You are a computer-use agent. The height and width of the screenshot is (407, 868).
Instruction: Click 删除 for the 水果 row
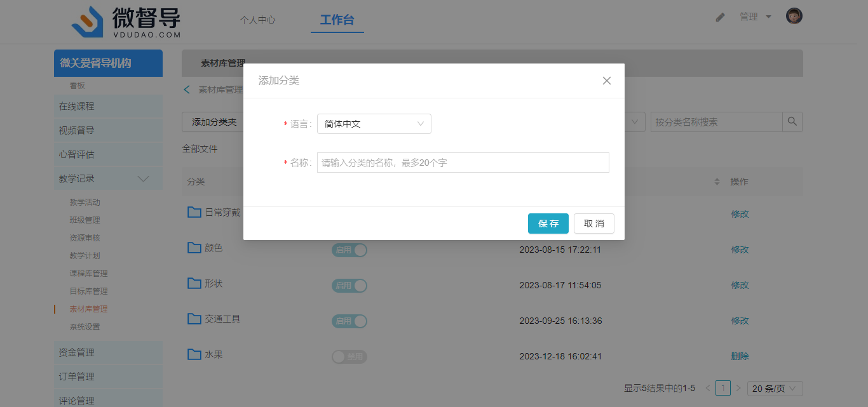pyautogui.click(x=740, y=356)
